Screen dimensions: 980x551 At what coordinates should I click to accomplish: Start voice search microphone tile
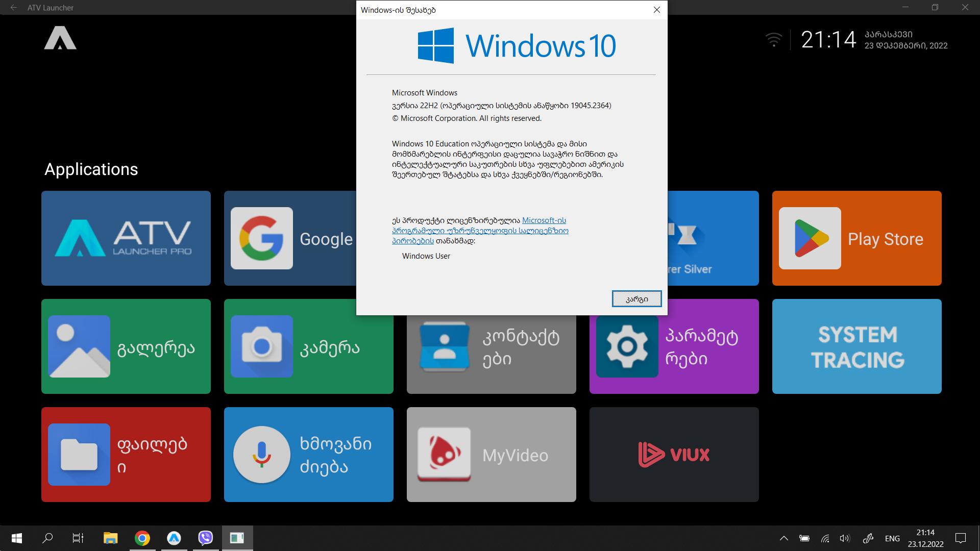[x=308, y=455]
